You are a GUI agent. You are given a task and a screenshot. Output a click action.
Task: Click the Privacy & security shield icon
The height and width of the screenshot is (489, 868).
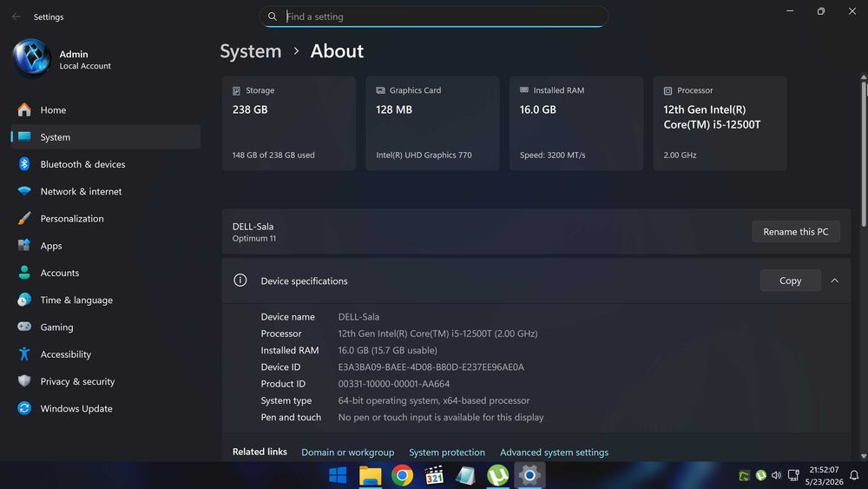(x=23, y=381)
